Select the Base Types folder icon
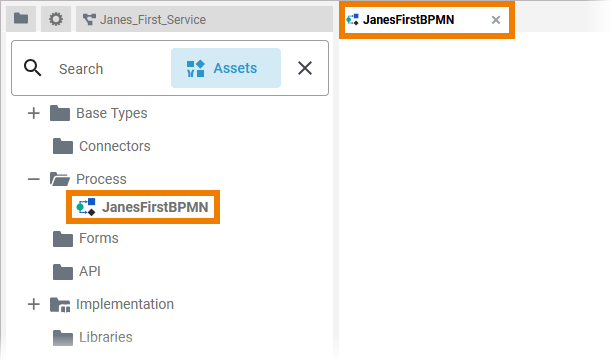612x362 pixels. click(60, 113)
